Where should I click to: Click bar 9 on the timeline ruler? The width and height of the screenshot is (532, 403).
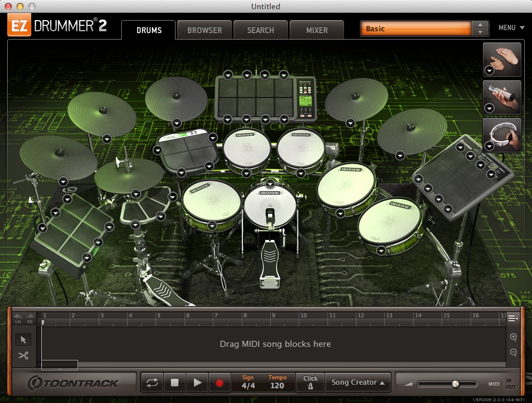273,316
